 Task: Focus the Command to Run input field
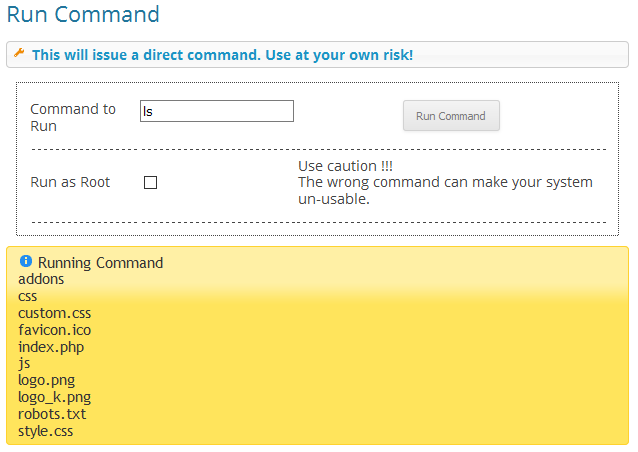pos(217,111)
